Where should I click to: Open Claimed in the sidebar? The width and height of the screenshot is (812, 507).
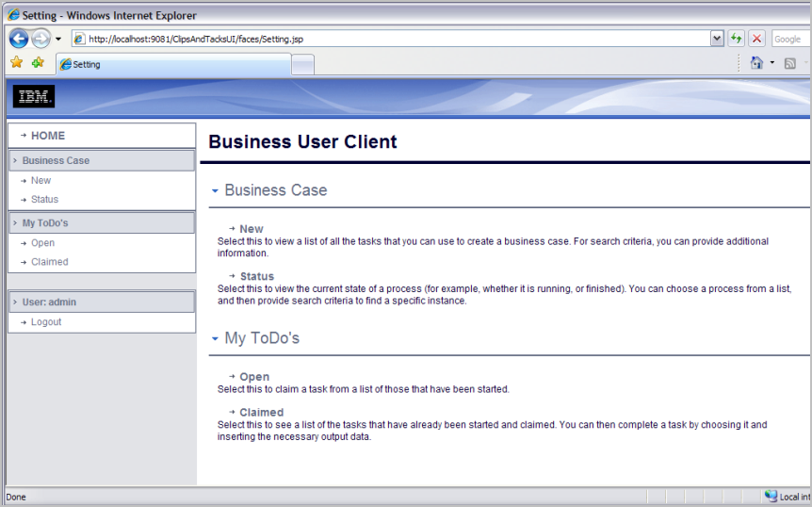(49, 262)
